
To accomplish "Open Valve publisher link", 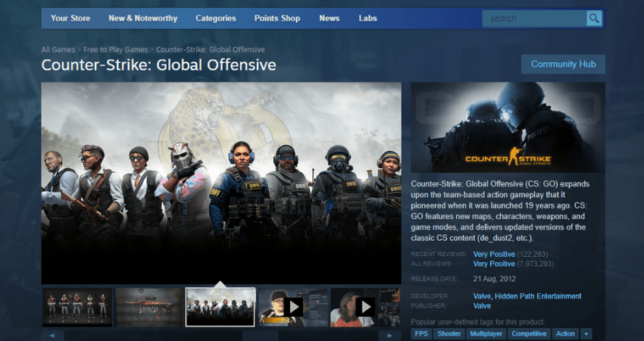I will [482, 305].
